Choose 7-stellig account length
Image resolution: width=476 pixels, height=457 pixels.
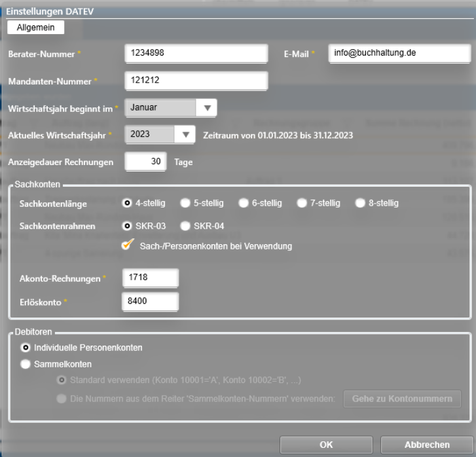pos(302,203)
